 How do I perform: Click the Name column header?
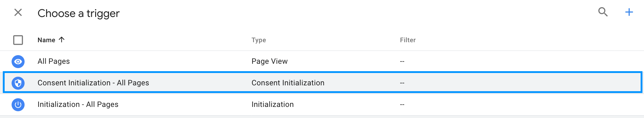tap(46, 40)
